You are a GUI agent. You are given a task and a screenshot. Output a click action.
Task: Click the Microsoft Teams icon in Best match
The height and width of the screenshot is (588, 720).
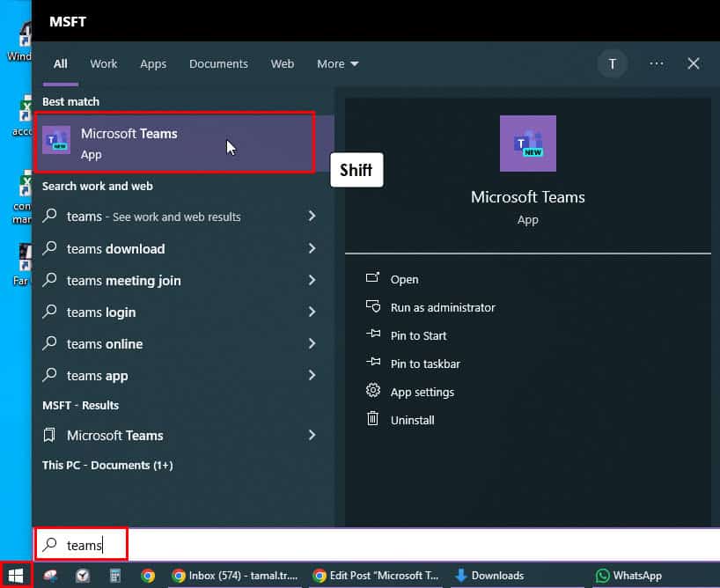tap(56, 140)
